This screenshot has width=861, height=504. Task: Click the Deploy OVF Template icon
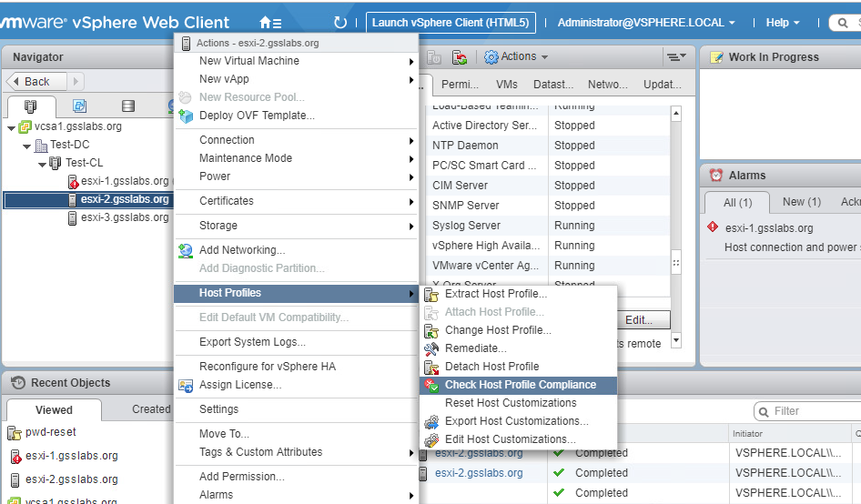187,116
